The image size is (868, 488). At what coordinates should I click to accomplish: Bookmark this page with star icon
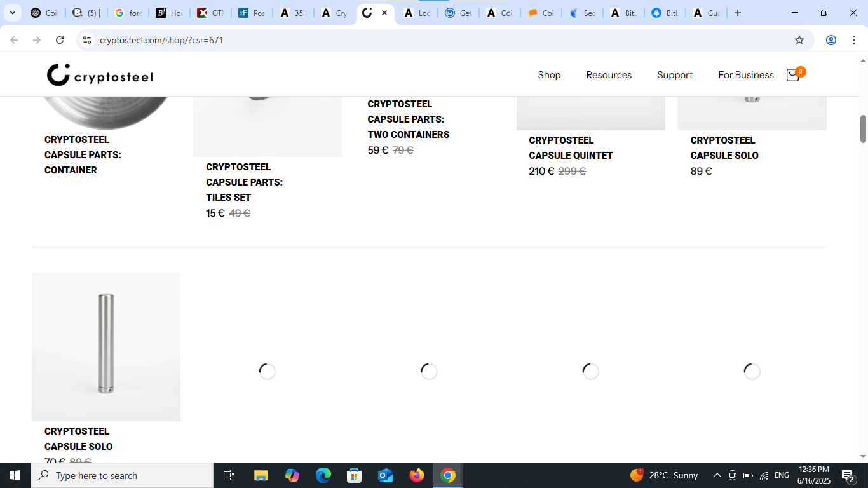[799, 40]
